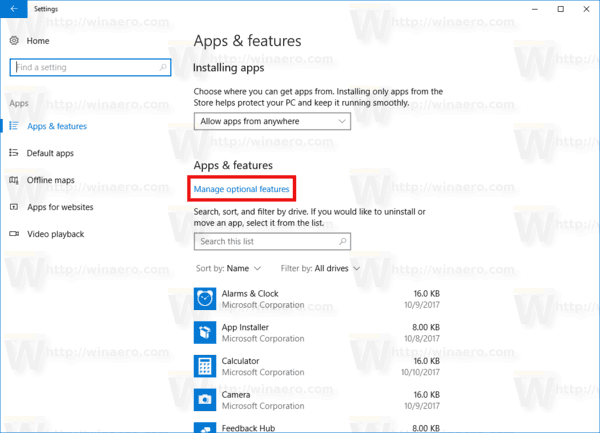Click the Offline maps sidebar icon
The height and width of the screenshot is (433, 600).
click(x=15, y=180)
